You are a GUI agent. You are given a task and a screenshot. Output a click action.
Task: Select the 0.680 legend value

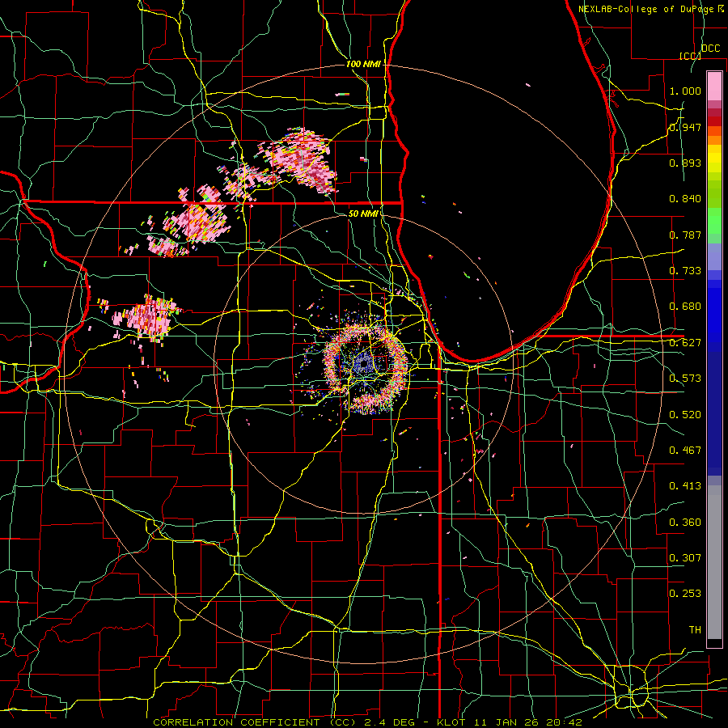(x=685, y=307)
